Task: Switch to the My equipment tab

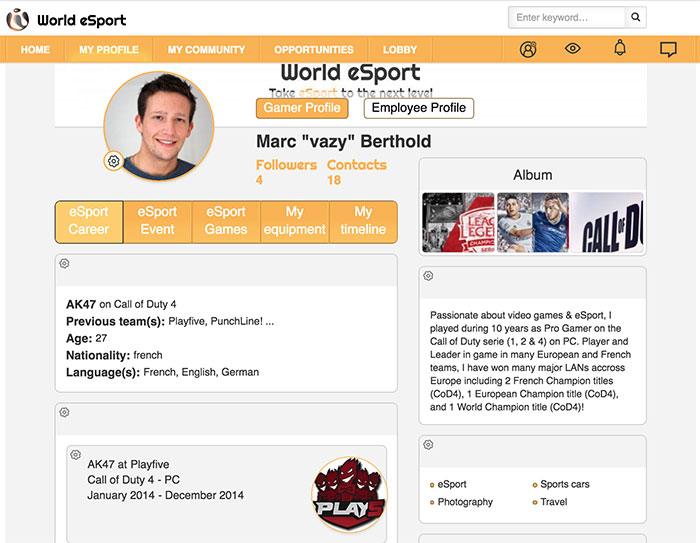Action: pyautogui.click(x=295, y=222)
